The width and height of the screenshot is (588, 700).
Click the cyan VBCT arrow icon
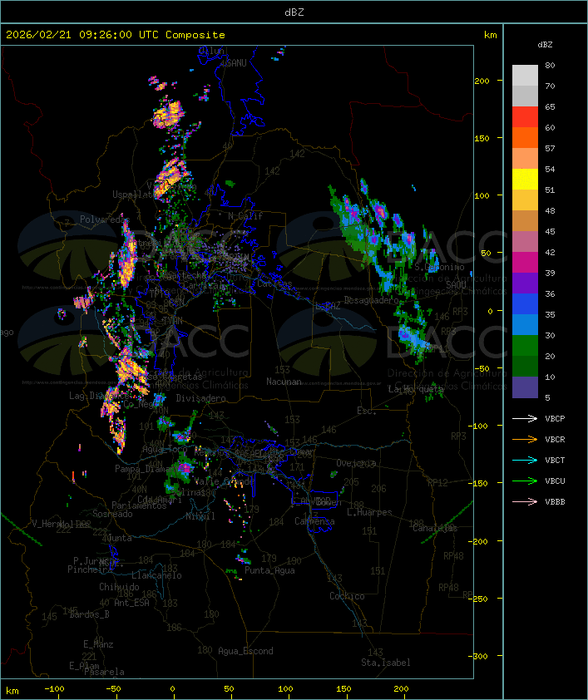point(525,460)
